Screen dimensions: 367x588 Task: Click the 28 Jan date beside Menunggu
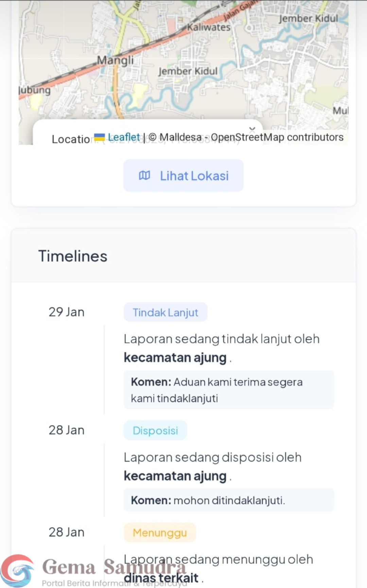(x=66, y=532)
